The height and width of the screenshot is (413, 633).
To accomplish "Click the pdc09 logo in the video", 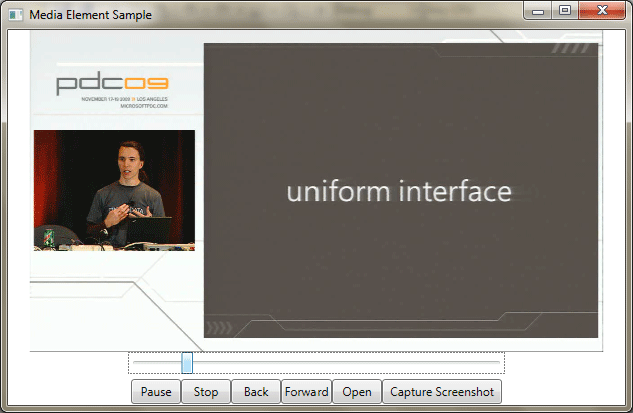I will tap(112, 84).
